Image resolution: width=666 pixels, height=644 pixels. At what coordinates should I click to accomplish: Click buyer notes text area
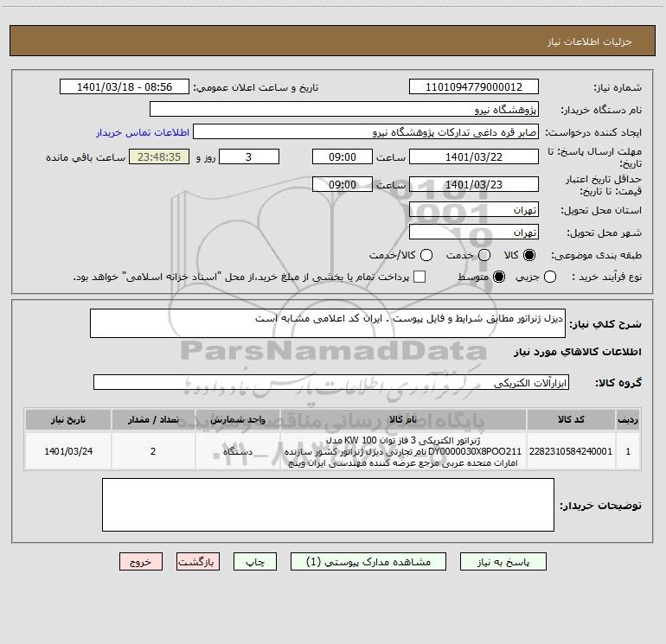click(328, 505)
